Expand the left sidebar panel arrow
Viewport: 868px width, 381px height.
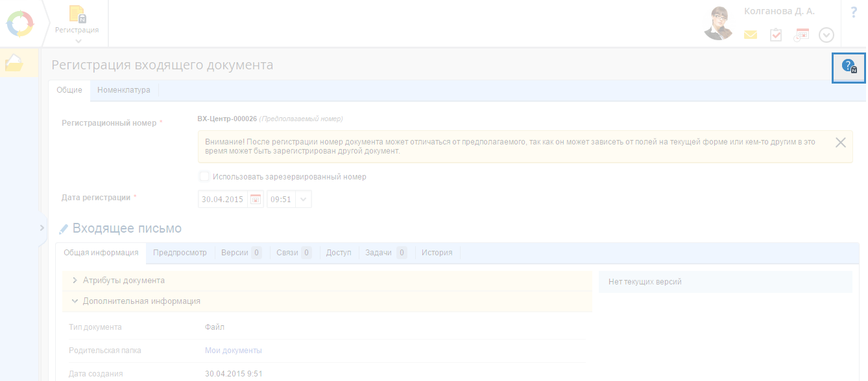[x=42, y=227]
